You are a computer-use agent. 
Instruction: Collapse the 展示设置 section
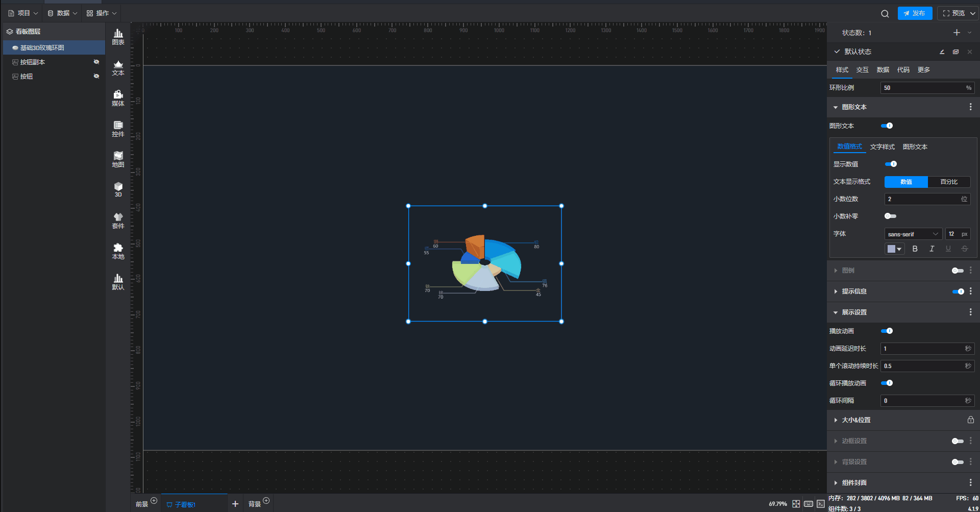(x=854, y=312)
